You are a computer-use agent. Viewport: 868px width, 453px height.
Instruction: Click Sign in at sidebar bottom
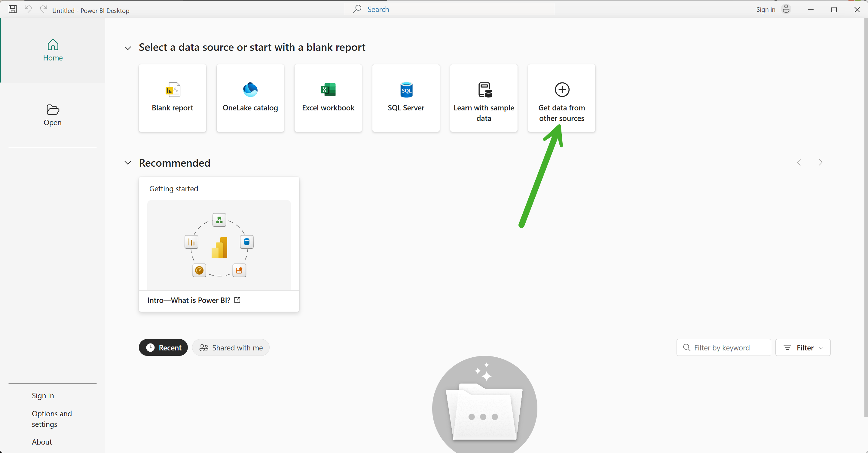click(x=43, y=396)
